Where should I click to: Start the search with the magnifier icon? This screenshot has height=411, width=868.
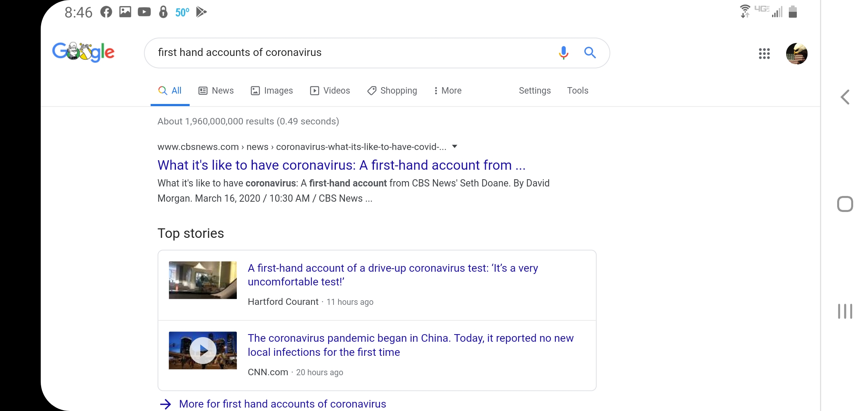[590, 53]
